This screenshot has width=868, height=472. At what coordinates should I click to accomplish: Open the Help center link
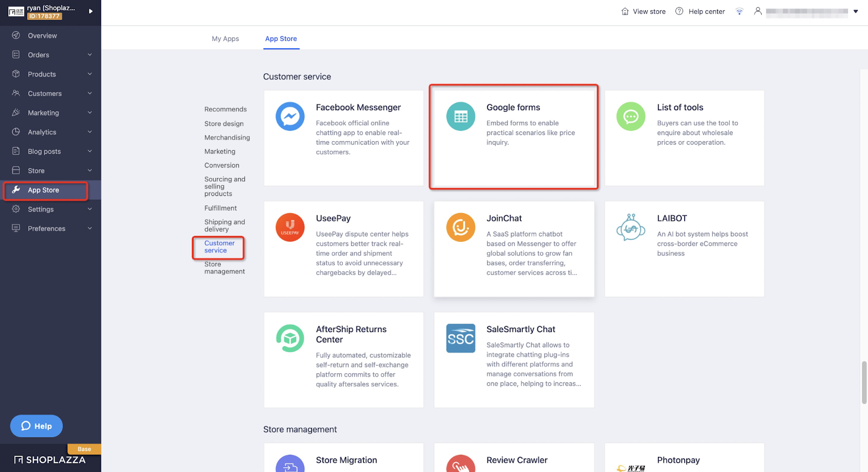706,11
